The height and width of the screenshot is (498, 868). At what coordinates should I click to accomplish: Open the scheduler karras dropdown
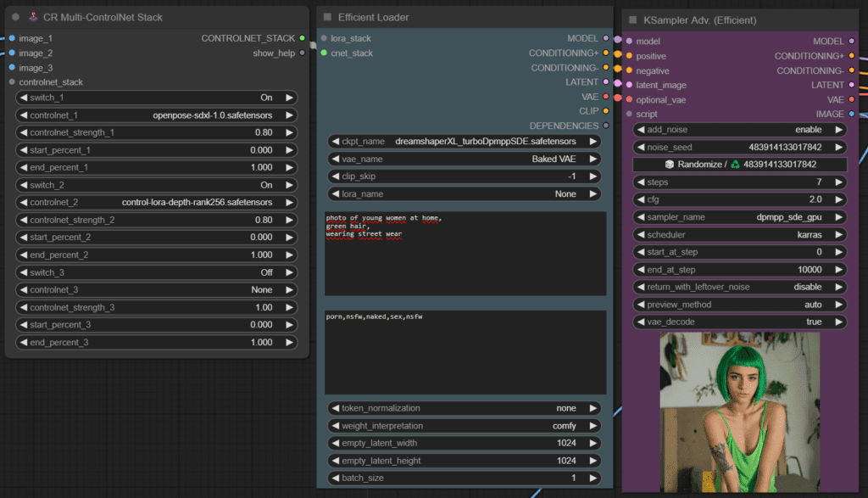point(739,235)
